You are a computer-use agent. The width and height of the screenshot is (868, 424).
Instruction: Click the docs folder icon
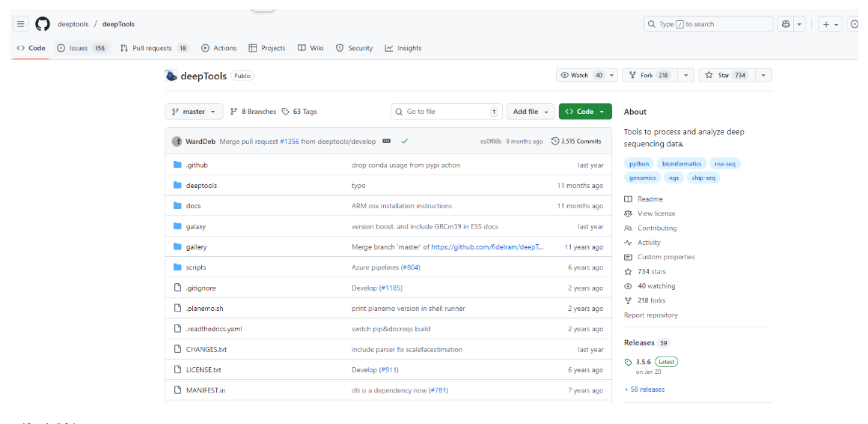[177, 205]
